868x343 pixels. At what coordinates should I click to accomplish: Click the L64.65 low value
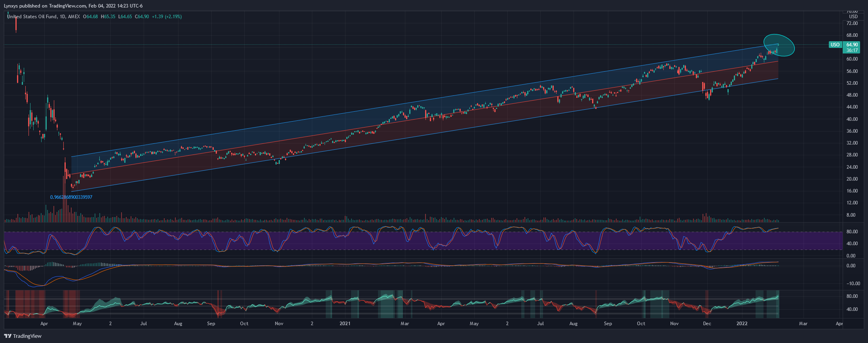[x=125, y=17]
